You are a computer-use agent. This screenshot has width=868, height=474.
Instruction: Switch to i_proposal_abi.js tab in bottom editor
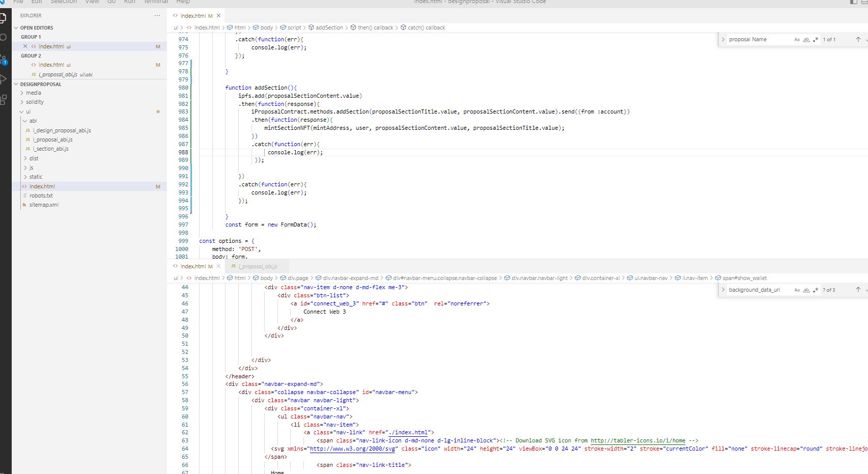pos(257,266)
